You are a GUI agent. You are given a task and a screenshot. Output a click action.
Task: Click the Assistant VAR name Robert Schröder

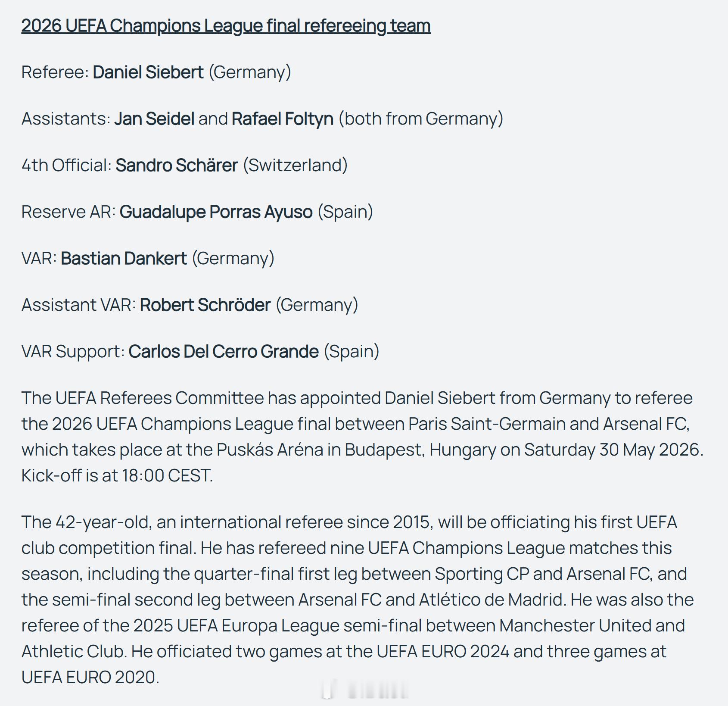pos(205,305)
